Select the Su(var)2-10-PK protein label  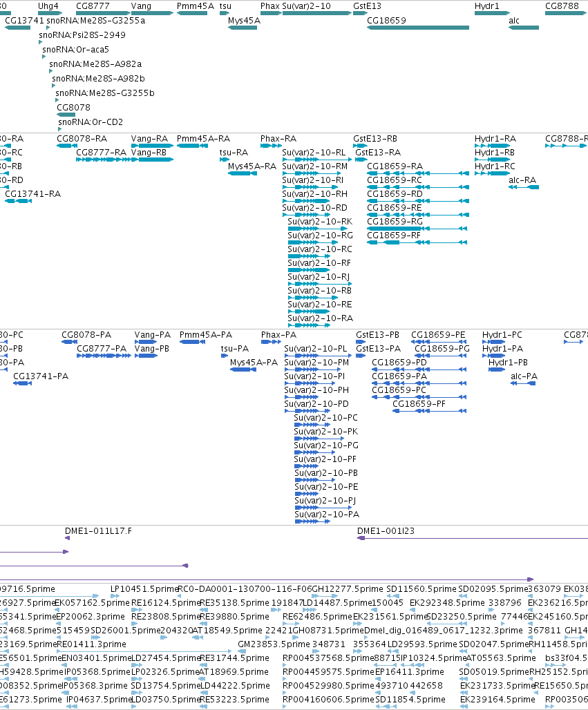pyautogui.click(x=325, y=432)
